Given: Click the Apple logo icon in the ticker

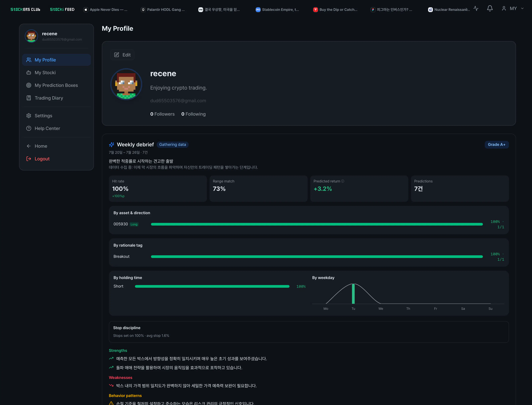Looking at the screenshot, I should [x=86, y=10].
